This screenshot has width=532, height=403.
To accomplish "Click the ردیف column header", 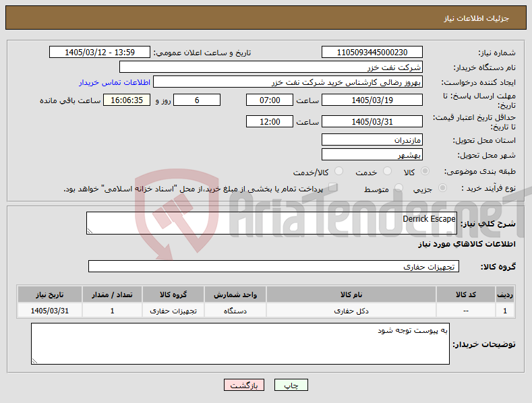I will click(505, 294).
